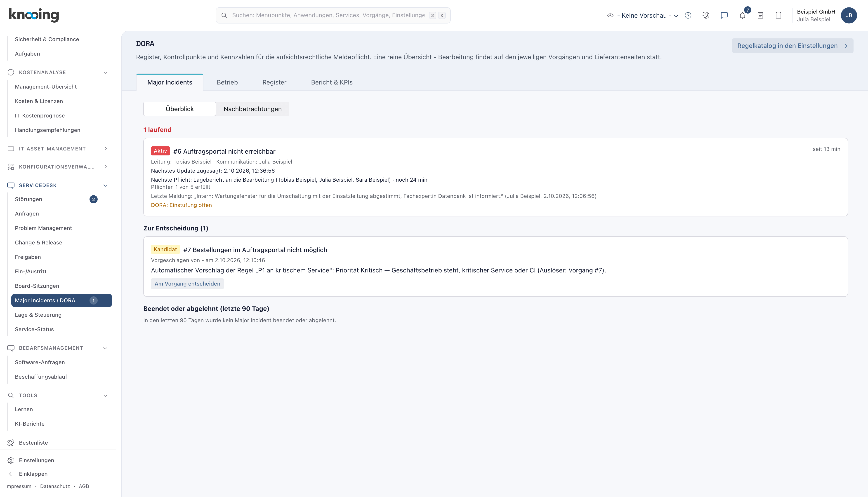The image size is (868, 497).
Task: Click the JB user avatar
Action: (849, 15)
